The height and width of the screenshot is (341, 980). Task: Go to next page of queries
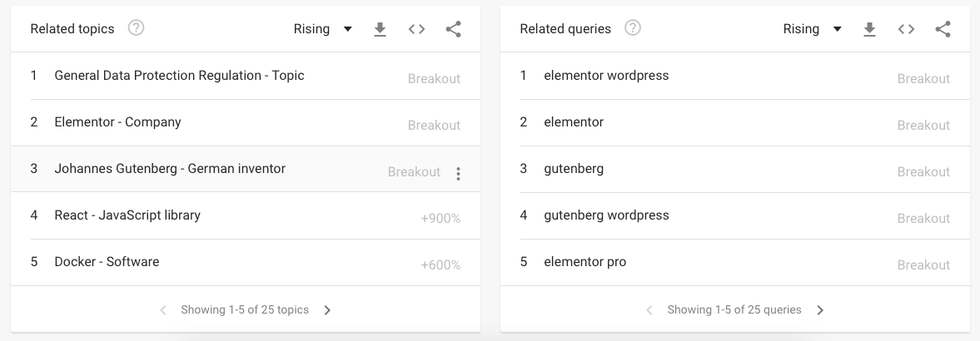tap(820, 310)
